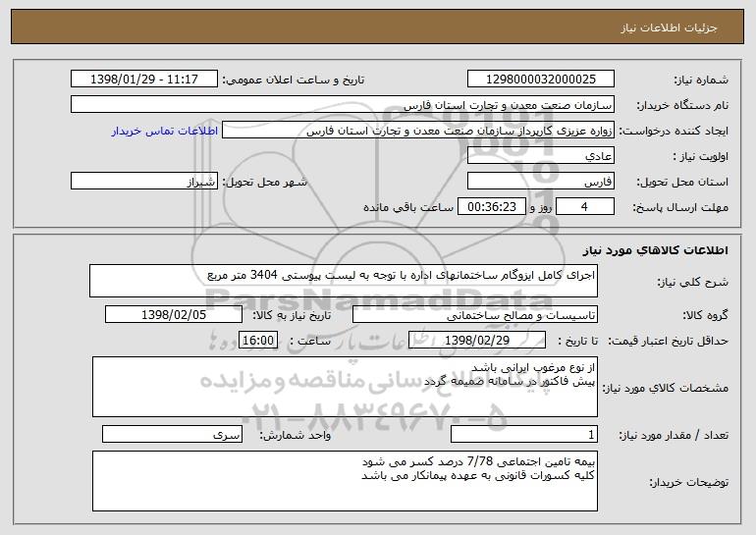Screen dimensions: 756x535
Task: Click the price validity date field 1398/02/29
Action: tap(477, 340)
